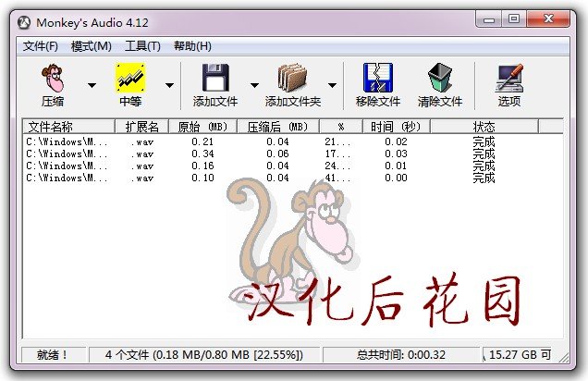Screen dimensions: 588x381
Task: Sort by 原始 (MB) column header
Action: (202, 127)
